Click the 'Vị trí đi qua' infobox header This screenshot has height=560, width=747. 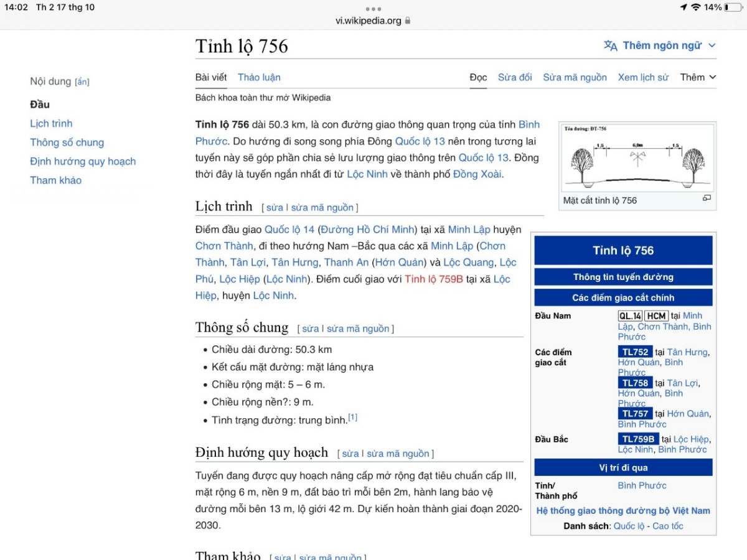(x=623, y=467)
